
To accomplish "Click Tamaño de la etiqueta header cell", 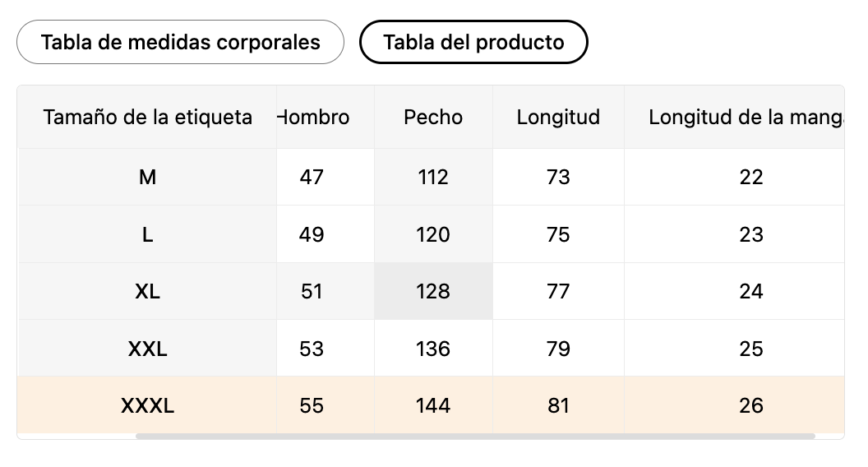I will click(x=147, y=117).
